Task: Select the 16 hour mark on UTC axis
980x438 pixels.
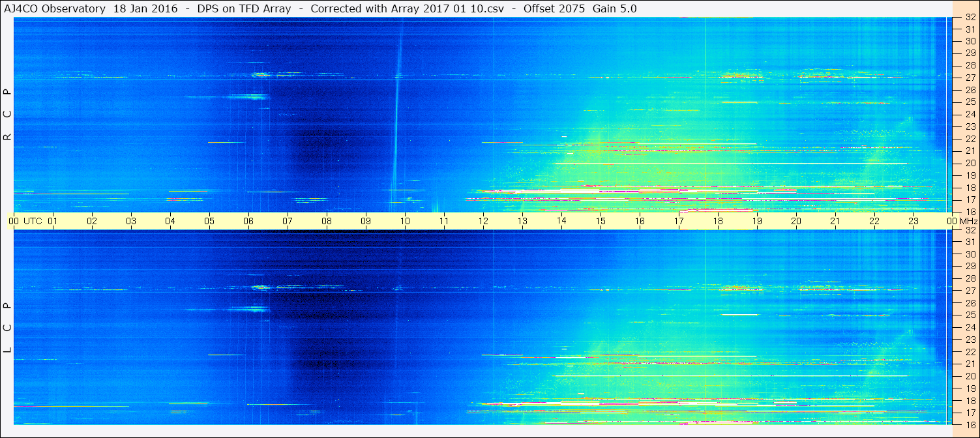Action: click(x=640, y=221)
